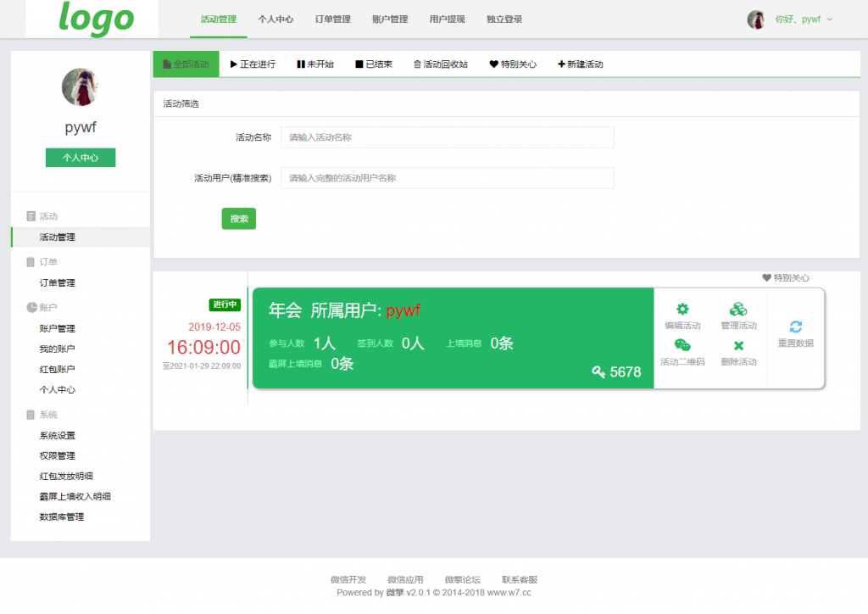The height and width of the screenshot is (614, 868).
Task: Open the 联系客服 footer link
Action: (x=520, y=580)
